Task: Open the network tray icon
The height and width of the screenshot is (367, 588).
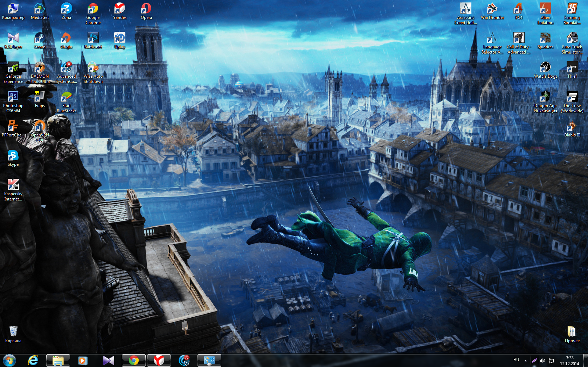Action: [551, 361]
